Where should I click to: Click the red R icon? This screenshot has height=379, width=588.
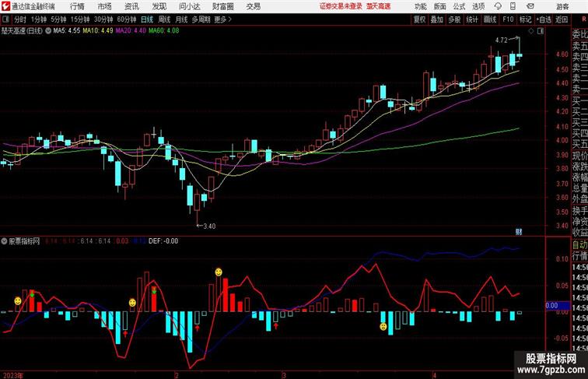583,19
